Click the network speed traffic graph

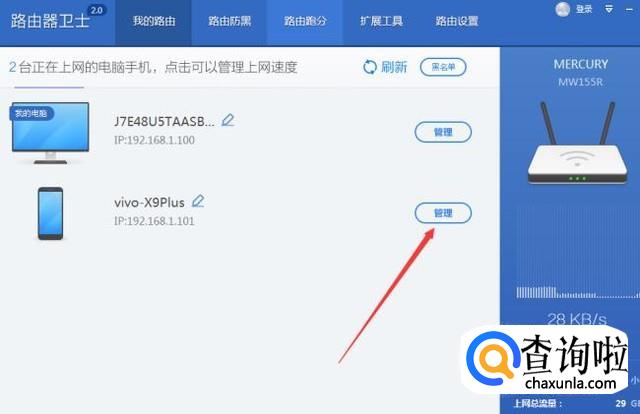(578, 251)
